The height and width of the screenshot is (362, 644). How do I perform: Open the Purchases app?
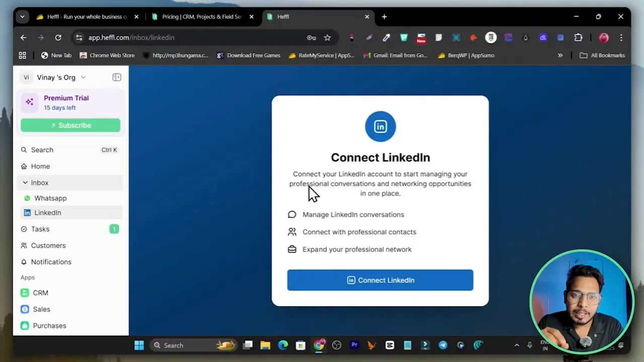(49, 325)
